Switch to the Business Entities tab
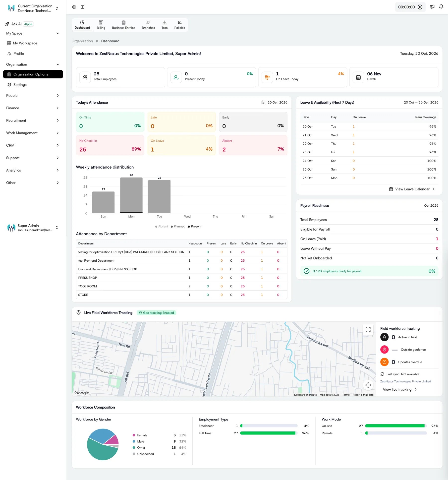This screenshot has height=480, width=448. [123, 25]
